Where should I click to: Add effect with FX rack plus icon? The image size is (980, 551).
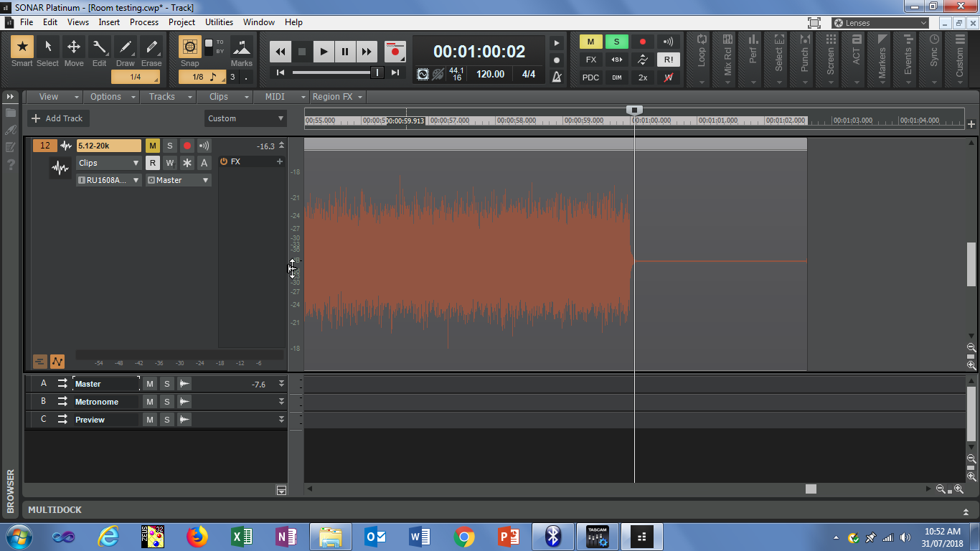(280, 161)
